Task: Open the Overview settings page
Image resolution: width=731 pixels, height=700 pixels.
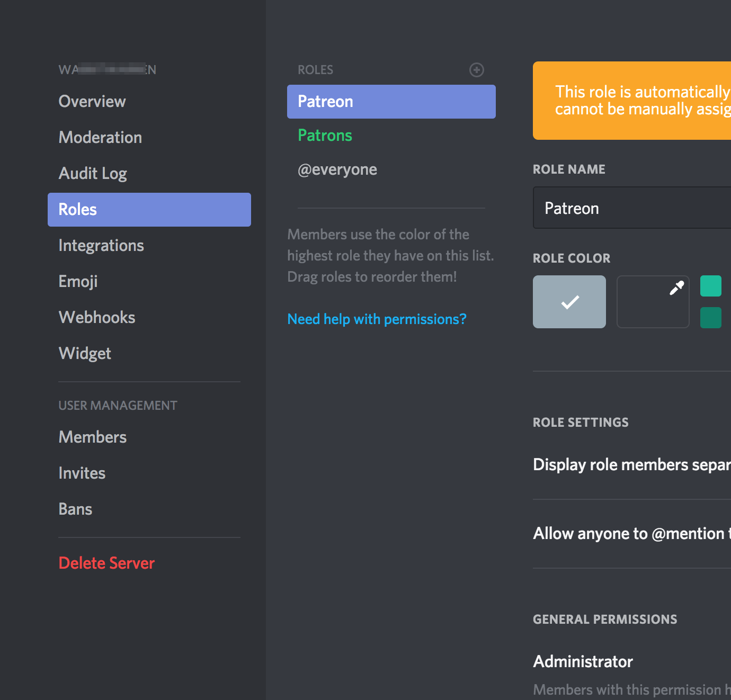Action: pos(92,102)
